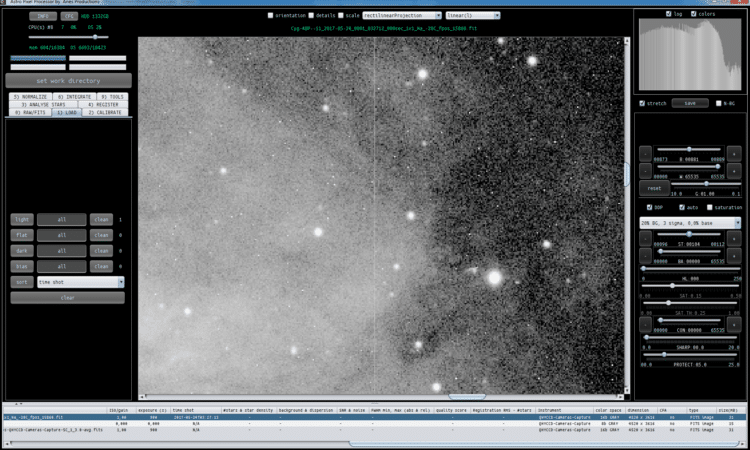This screenshot has width=750, height=450.
Task: Click the INFO button at top left
Action: click(43, 16)
